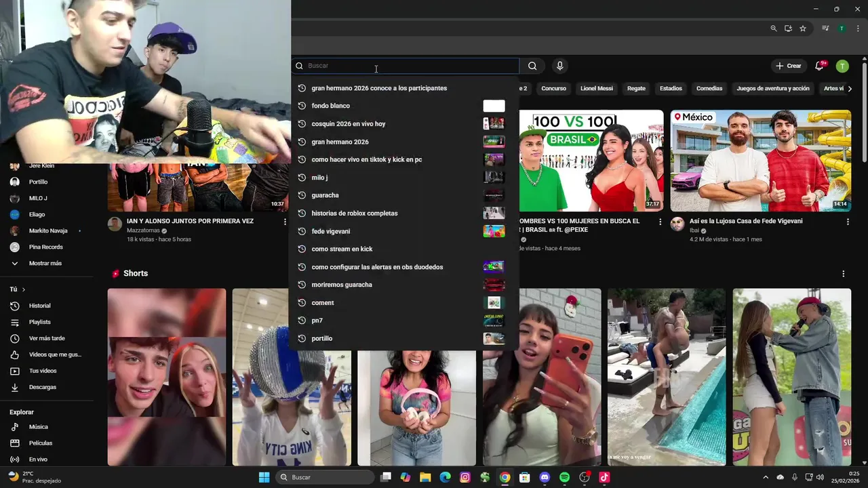Select the Concurso category chip
The image size is (868, 488).
tap(553, 89)
